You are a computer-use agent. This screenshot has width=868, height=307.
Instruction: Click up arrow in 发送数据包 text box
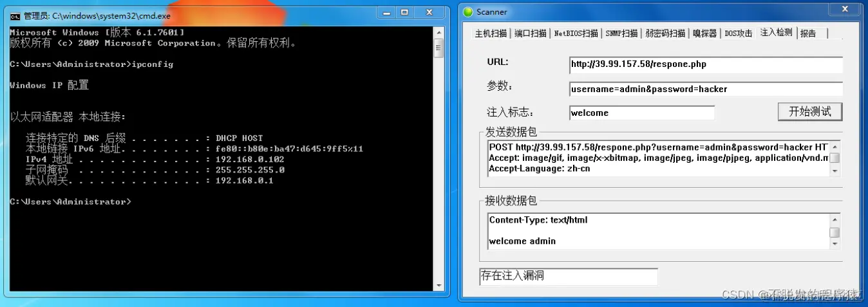tap(835, 146)
